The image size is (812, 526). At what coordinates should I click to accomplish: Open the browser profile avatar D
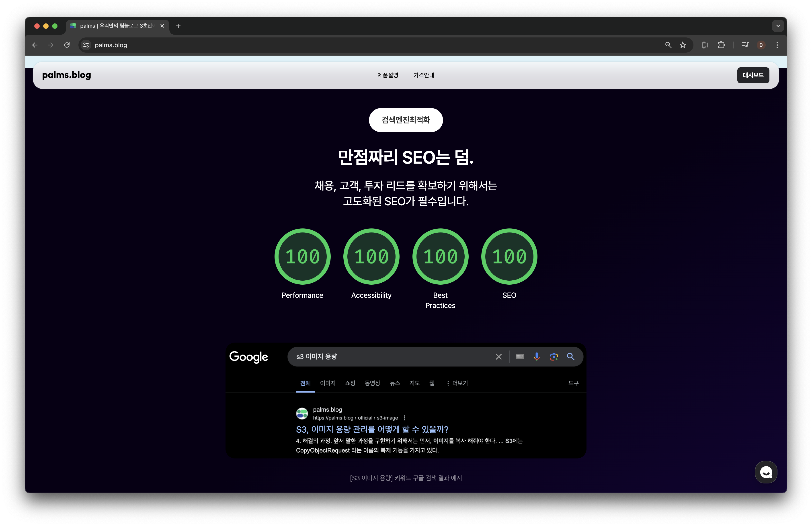tap(761, 45)
